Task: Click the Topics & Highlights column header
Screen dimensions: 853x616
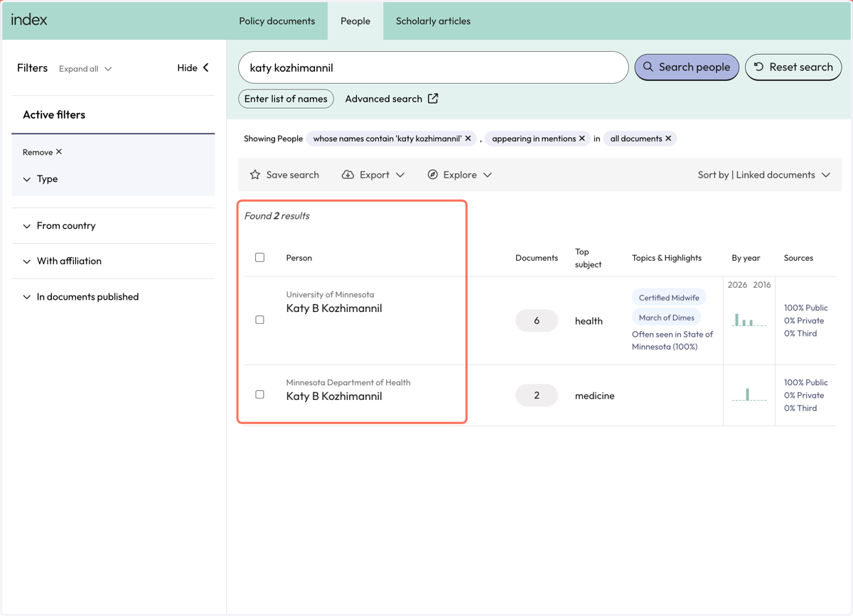Action: coord(667,258)
